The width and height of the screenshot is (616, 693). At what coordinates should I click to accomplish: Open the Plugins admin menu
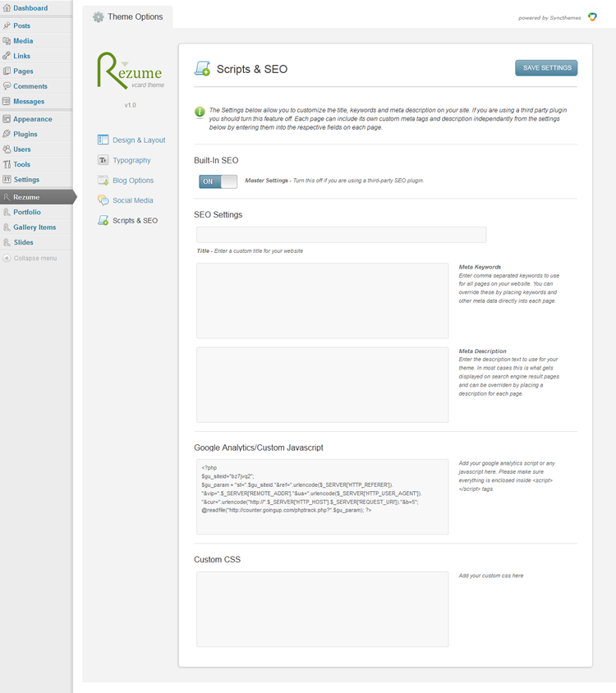pyautogui.click(x=25, y=134)
